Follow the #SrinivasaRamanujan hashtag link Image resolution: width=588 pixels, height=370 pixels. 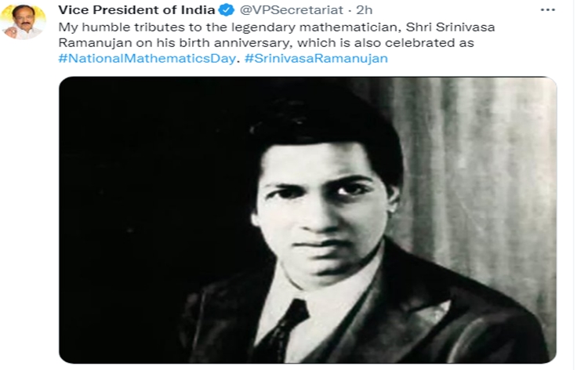[x=315, y=59]
